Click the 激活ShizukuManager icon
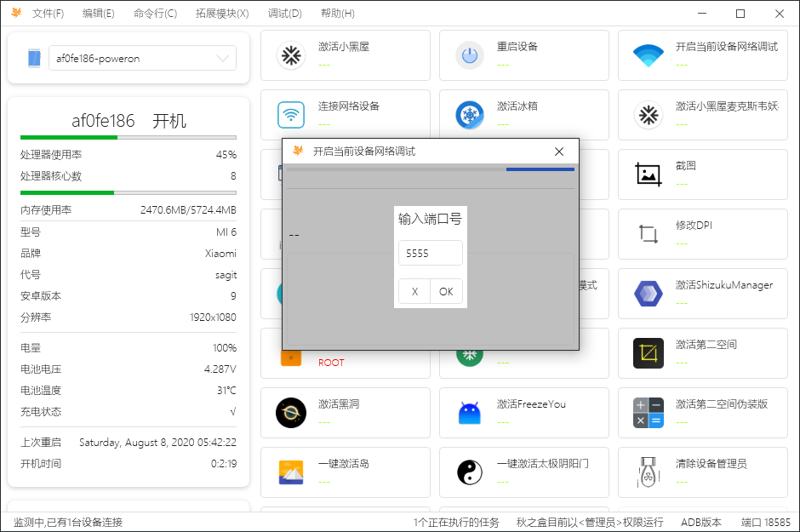800x532 pixels. pos(649,294)
